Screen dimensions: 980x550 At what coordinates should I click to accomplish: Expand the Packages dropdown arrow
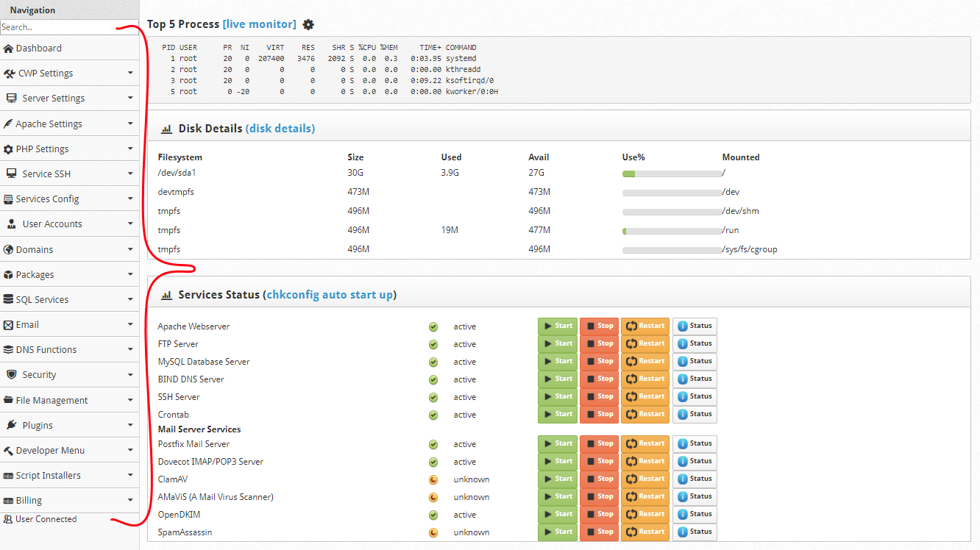(x=130, y=274)
